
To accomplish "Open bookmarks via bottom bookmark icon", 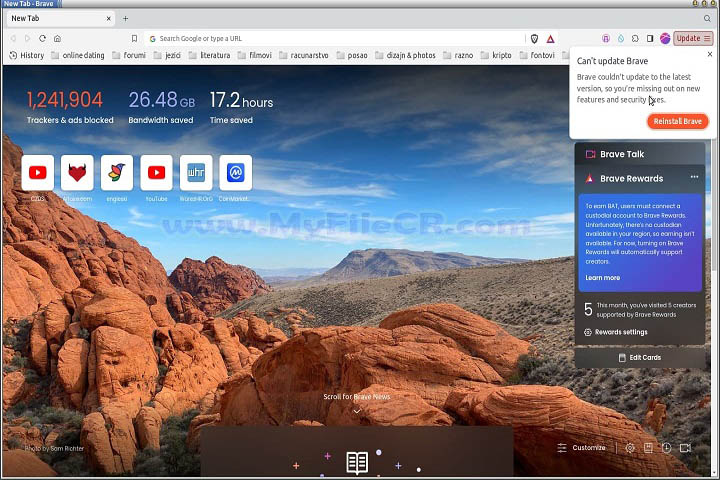I will [x=648, y=448].
